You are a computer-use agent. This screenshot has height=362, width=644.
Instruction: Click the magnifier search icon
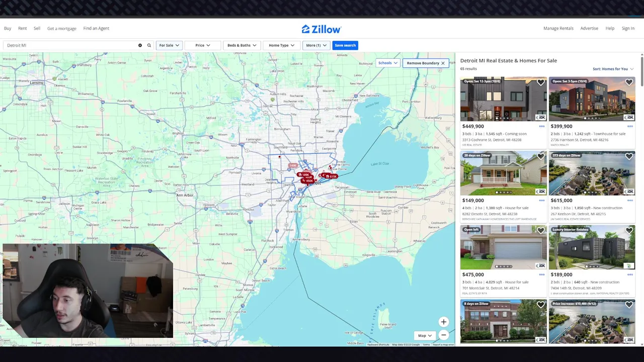(x=149, y=45)
